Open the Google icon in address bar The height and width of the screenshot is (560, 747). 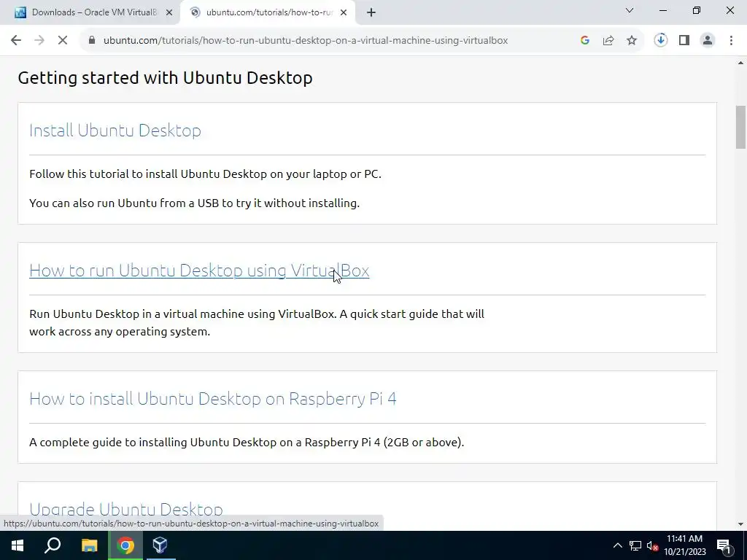click(585, 41)
